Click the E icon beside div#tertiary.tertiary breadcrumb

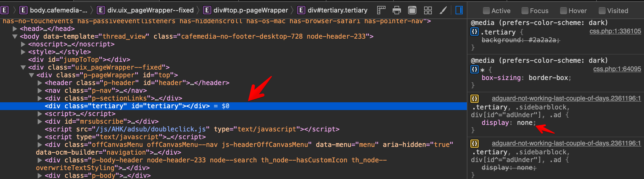click(301, 10)
